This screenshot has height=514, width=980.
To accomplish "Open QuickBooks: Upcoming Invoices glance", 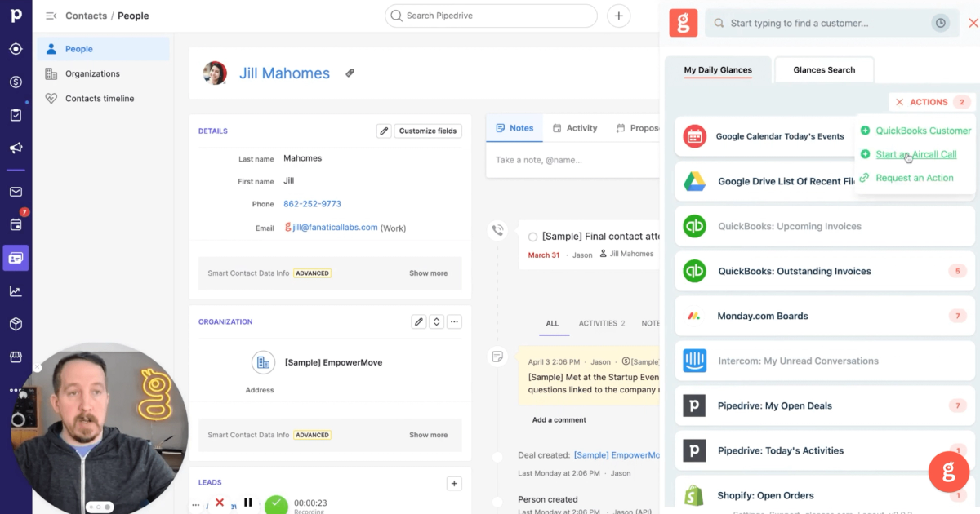I will (824, 226).
